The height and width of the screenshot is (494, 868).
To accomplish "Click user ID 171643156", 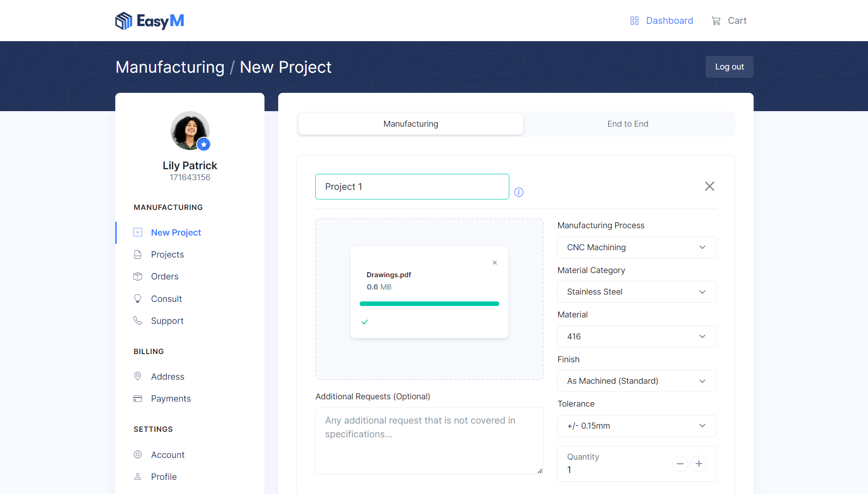I will pyautogui.click(x=190, y=177).
